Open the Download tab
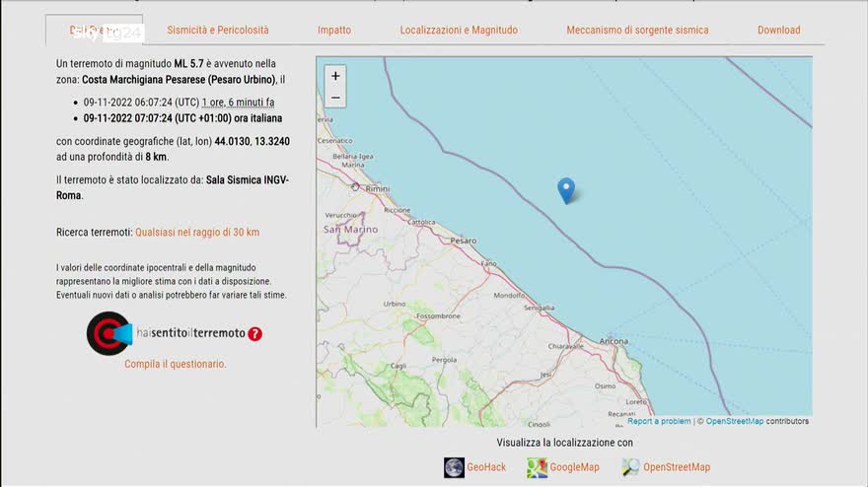868x487 pixels. pyautogui.click(x=778, y=31)
